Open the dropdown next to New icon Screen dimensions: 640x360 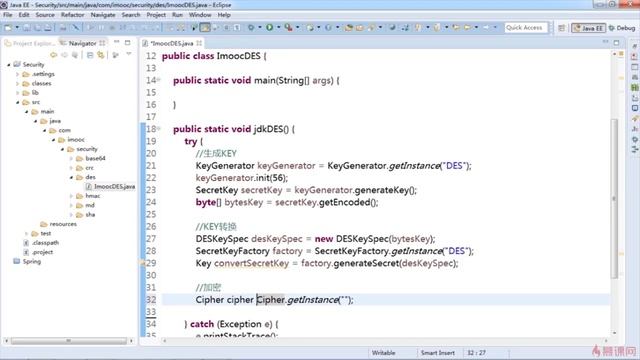[17, 27]
